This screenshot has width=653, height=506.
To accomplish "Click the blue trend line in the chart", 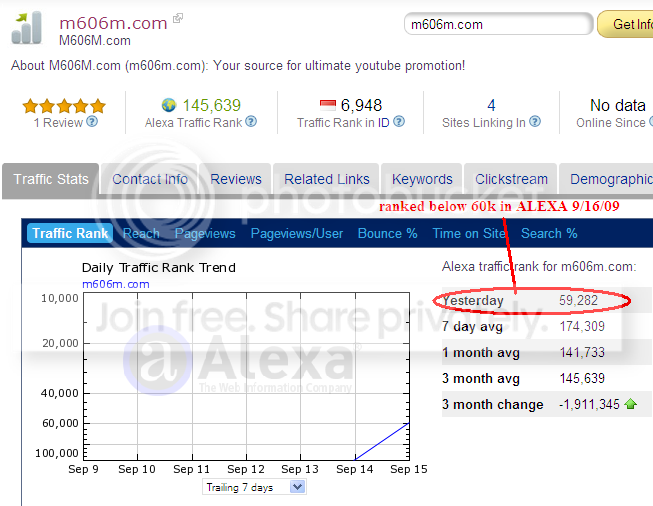I will (x=382, y=441).
